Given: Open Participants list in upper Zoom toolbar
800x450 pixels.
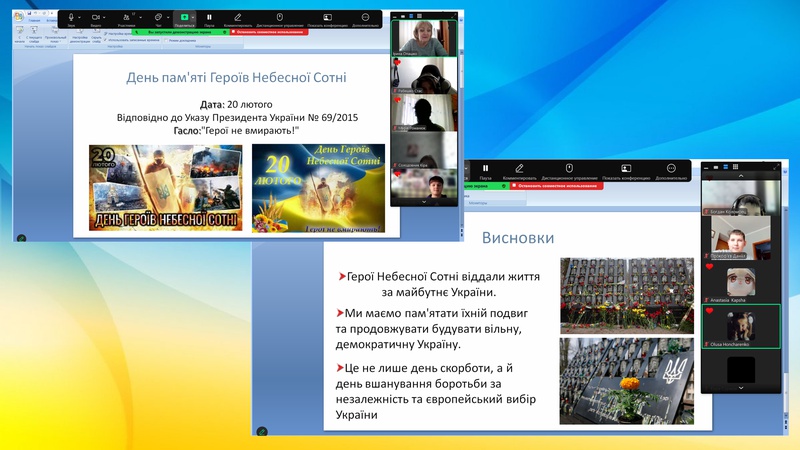Looking at the screenshot, I should tap(126, 19).
